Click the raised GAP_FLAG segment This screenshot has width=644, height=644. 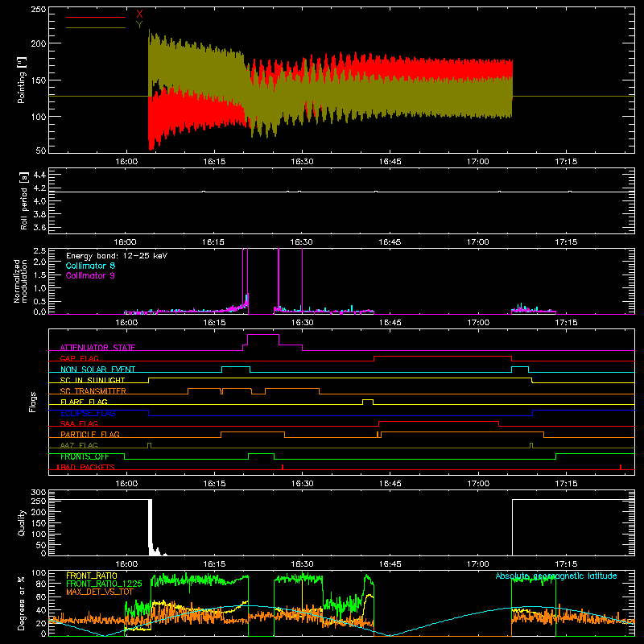(443, 357)
